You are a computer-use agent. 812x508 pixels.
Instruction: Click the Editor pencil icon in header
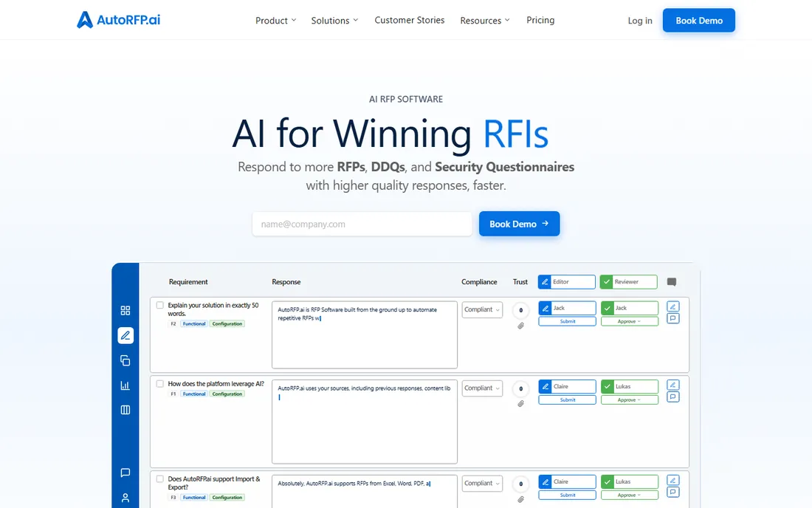[544, 282]
